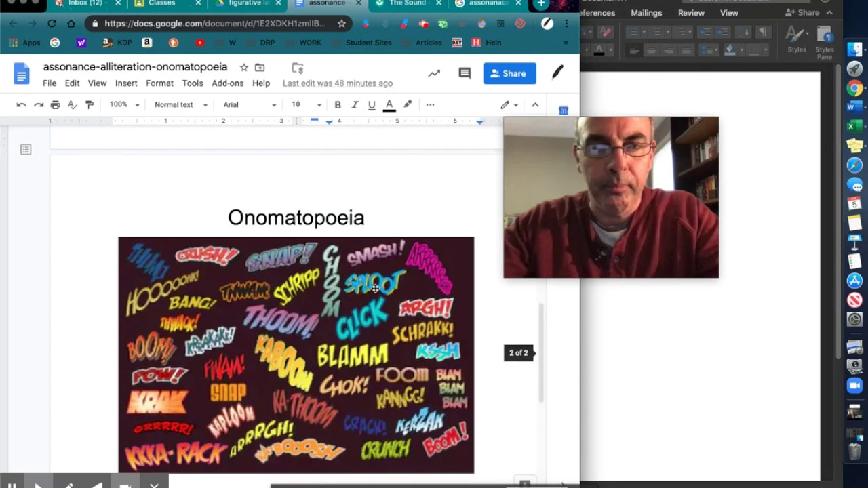Go to Chrome home page
868x488 pixels.
tap(71, 24)
